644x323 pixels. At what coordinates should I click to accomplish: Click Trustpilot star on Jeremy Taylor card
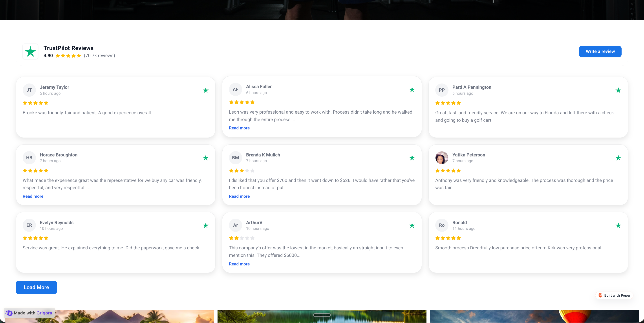206,91
